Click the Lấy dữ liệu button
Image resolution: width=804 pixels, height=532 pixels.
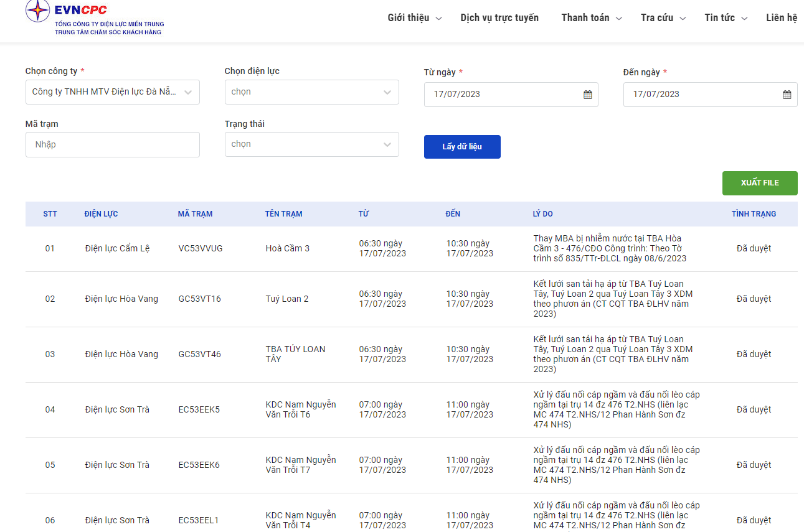462,147
